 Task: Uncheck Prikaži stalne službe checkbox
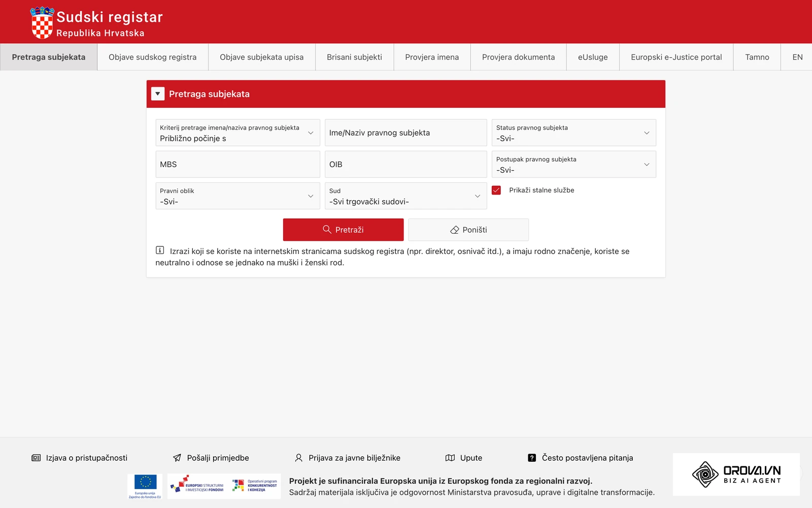[x=496, y=190]
